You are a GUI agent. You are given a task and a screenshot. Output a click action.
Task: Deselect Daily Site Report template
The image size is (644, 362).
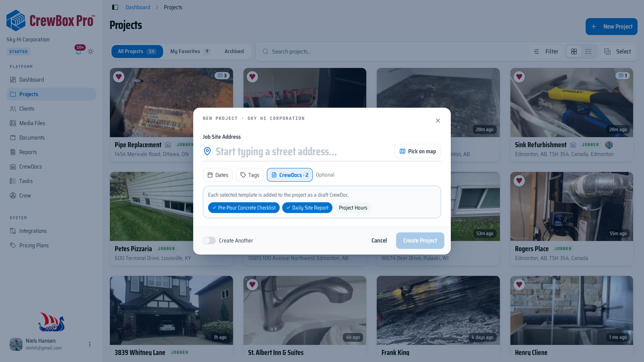[x=307, y=208]
